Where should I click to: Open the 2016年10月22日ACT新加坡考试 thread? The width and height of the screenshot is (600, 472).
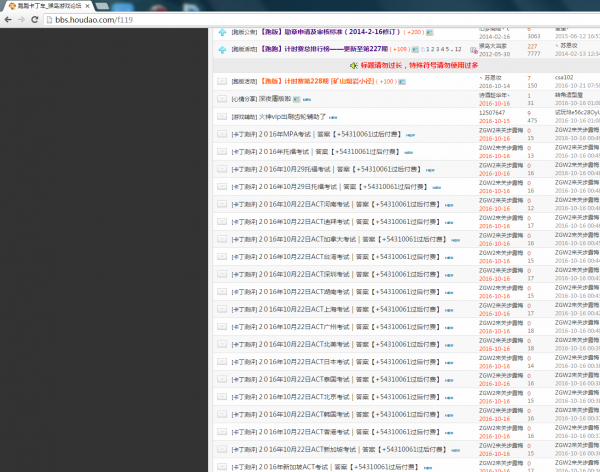(352, 449)
